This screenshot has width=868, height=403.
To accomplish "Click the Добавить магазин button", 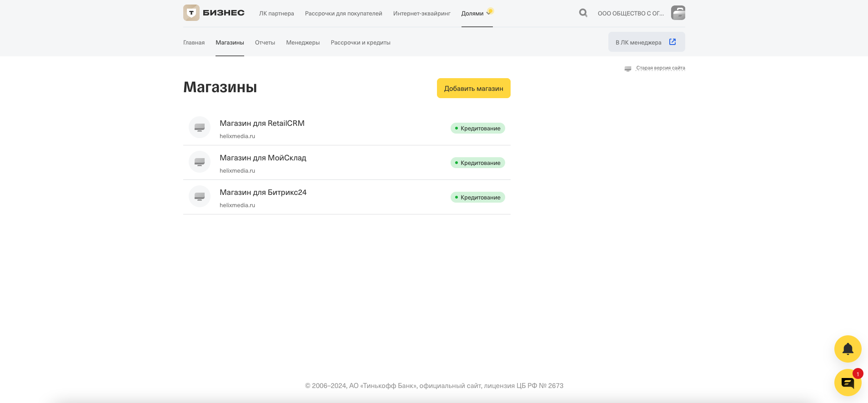I will coord(473,88).
